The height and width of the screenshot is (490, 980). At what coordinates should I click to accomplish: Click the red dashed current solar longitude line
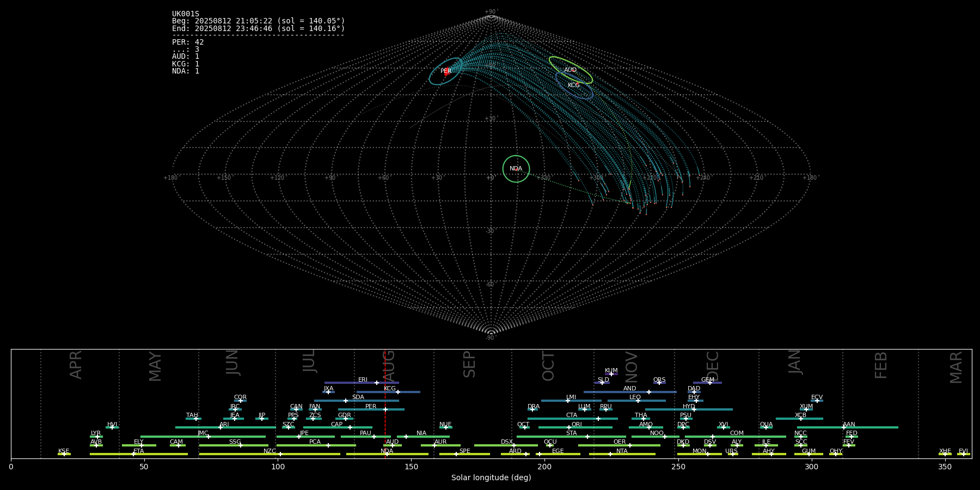[385, 403]
